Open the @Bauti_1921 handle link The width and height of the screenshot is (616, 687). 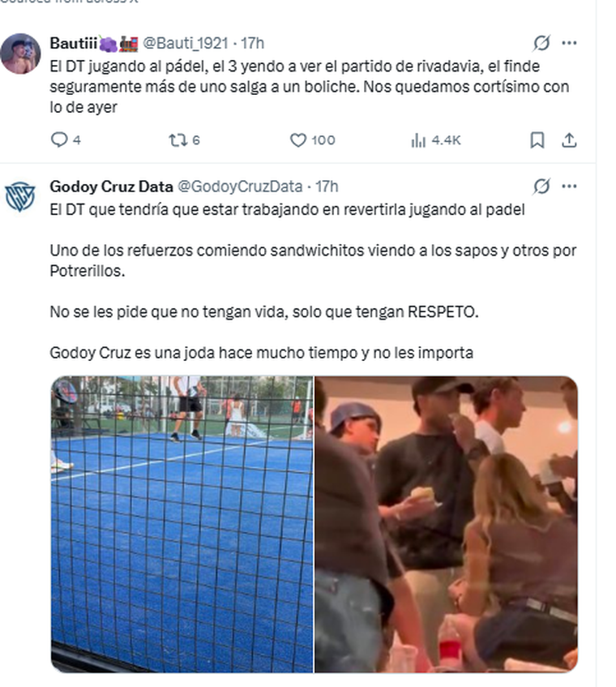click(185, 43)
